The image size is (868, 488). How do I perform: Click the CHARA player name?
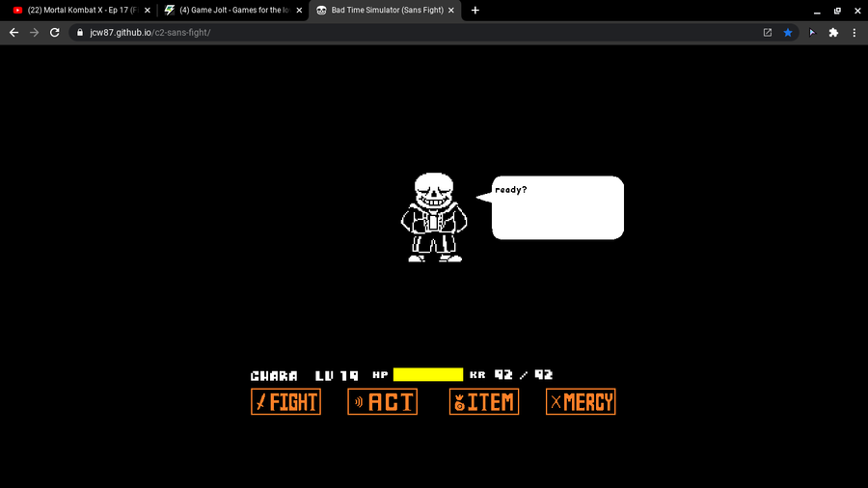click(274, 376)
